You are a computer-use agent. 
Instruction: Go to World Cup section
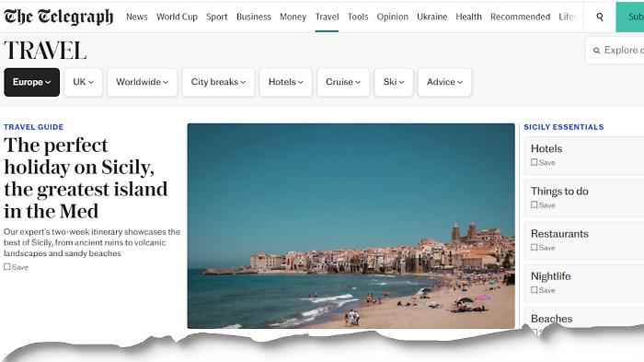(x=177, y=17)
